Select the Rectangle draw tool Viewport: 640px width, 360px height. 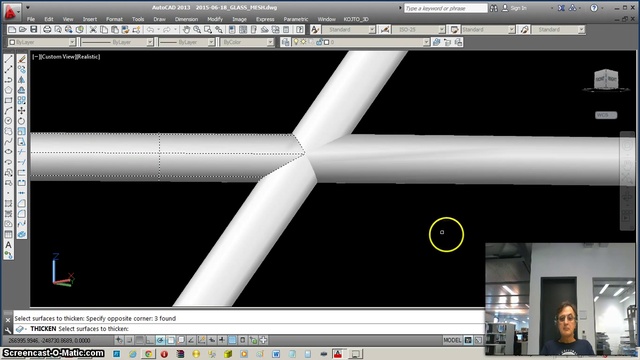pyautogui.click(x=8, y=100)
